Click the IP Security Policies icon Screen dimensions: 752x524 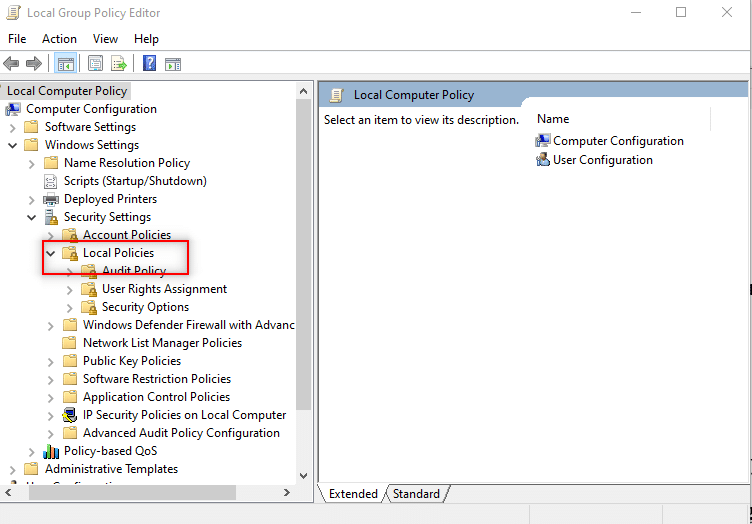click(70, 415)
